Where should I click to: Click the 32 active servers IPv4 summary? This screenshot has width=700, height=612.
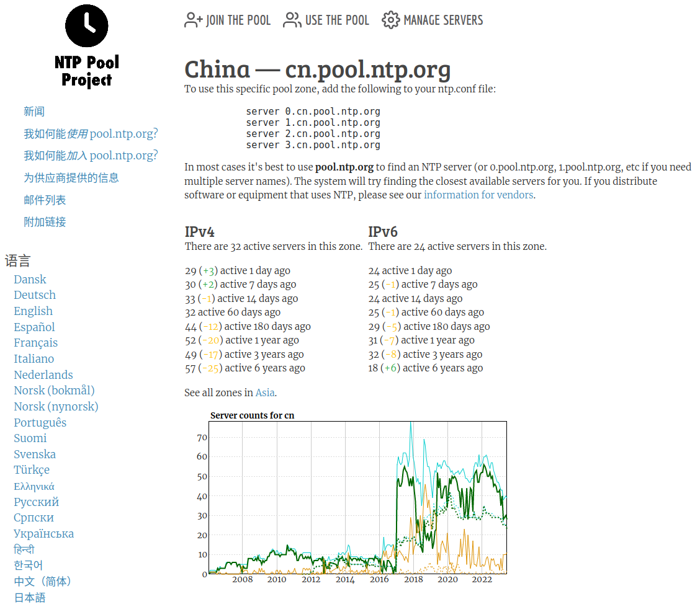point(274,246)
